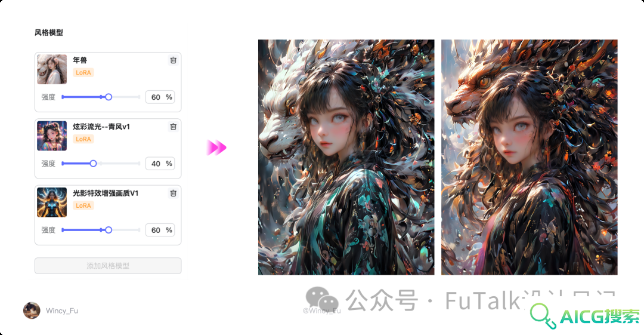Click the AICG搜索 magnifier icon

pyautogui.click(x=543, y=316)
